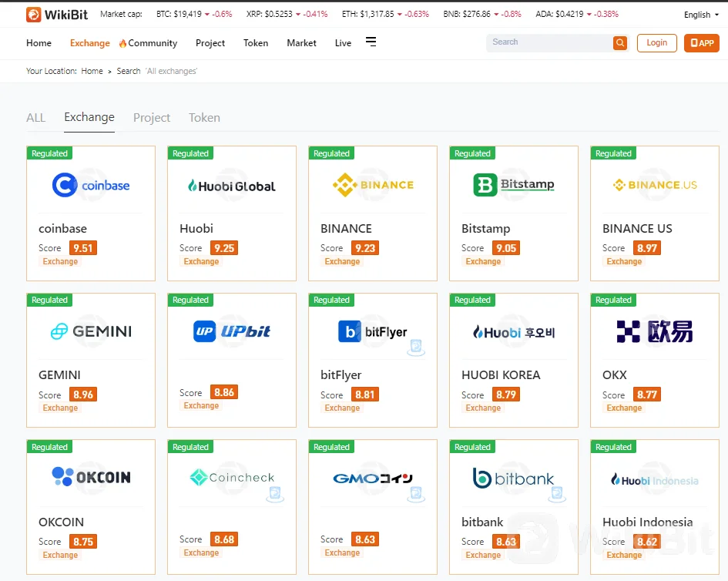Click the Huobi exchange name
The width and height of the screenshot is (728, 581).
[196, 229]
